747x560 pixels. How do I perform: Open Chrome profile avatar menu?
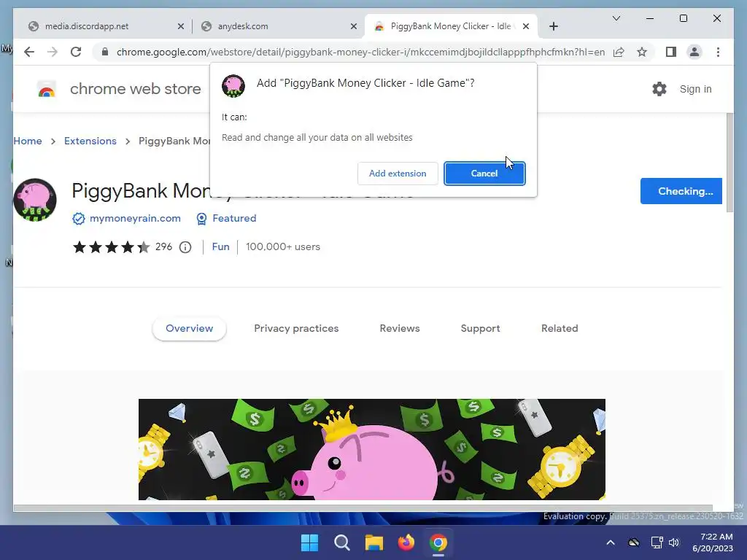pyautogui.click(x=694, y=52)
